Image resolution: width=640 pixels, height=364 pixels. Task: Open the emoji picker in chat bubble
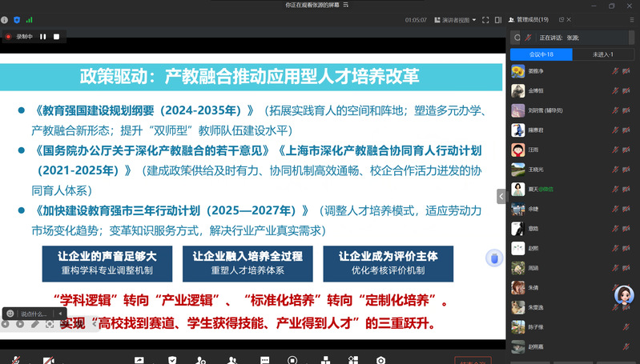coord(10,314)
